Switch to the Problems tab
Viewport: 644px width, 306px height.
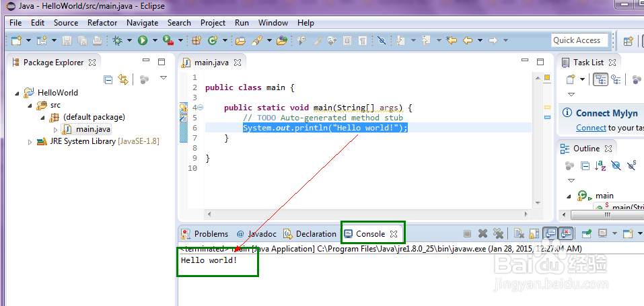[x=205, y=234]
